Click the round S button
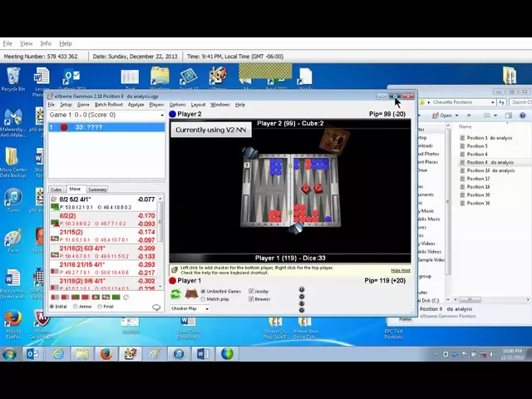Image resolution: width=532 pixels, height=399 pixels. [302, 303]
